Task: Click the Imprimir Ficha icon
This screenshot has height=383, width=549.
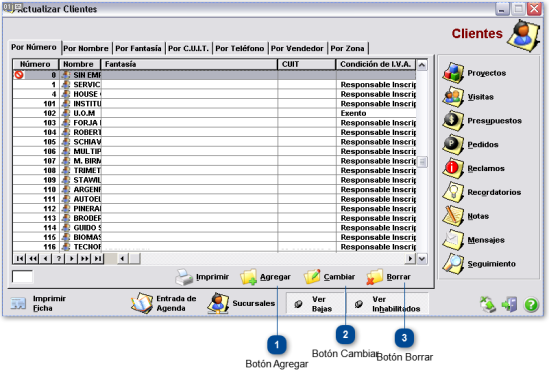Action: [x=18, y=303]
